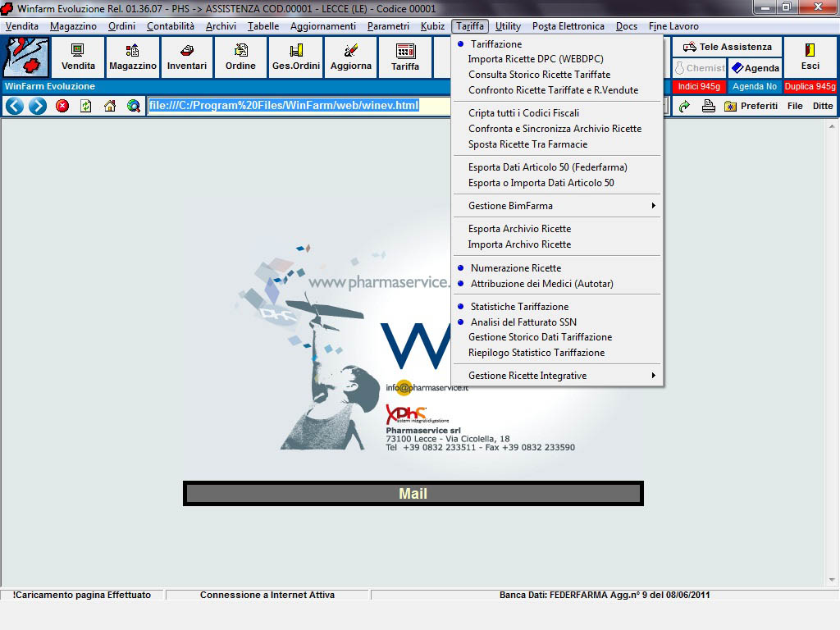Screen dimensions: 840x630
Task: Launch Inventari from the toolbar
Action: (x=187, y=57)
